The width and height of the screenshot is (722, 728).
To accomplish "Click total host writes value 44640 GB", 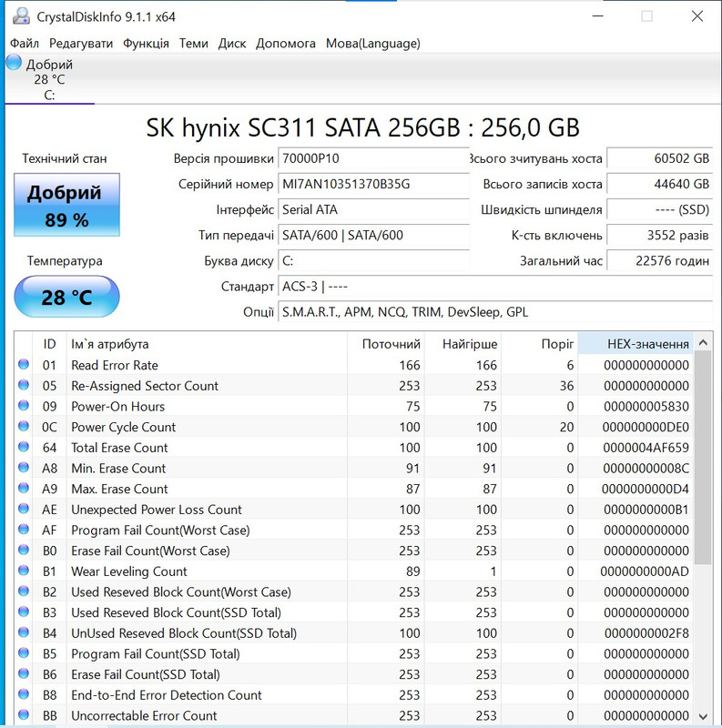I will (660, 185).
